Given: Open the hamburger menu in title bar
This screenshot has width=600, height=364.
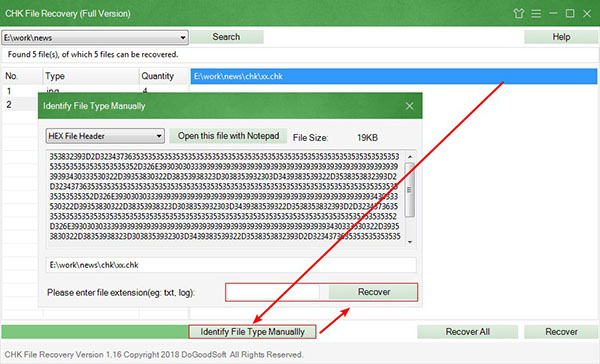Looking at the screenshot, I should [536, 14].
